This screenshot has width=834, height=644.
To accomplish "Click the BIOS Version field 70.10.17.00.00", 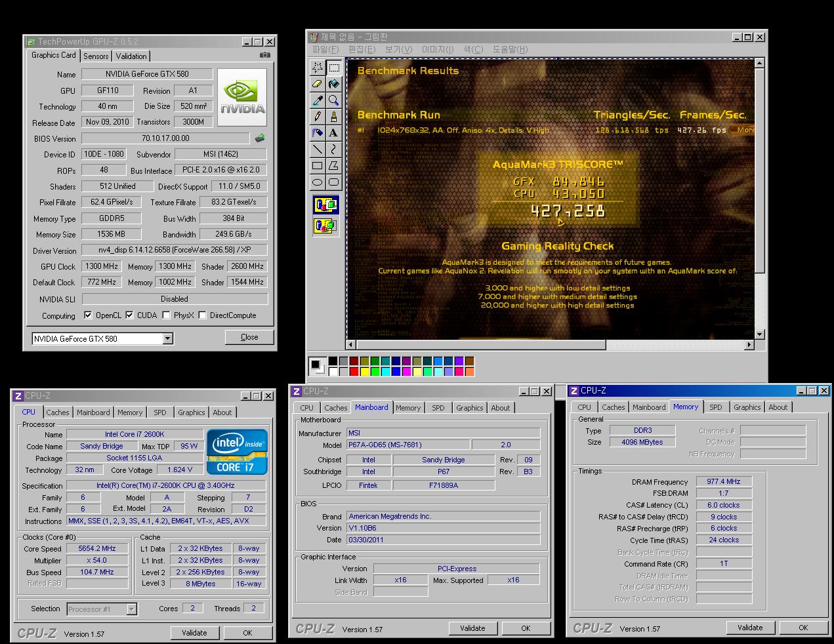I will 165,138.
